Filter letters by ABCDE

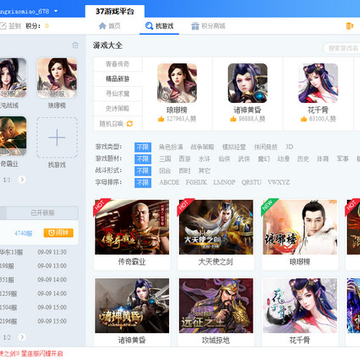point(169,183)
